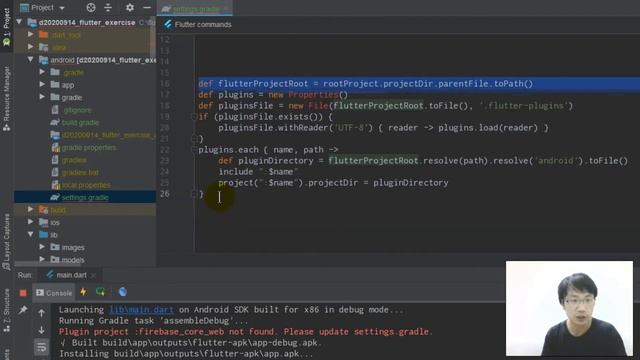
Task: Select settings.gradle in project tree
Action: point(85,197)
